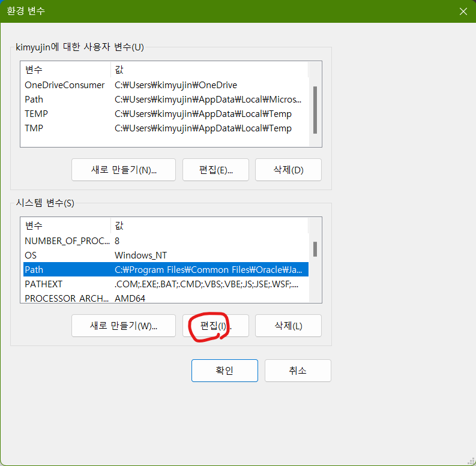Click 값 column header in system variables list
The image size is (476, 466).
pos(209,226)
